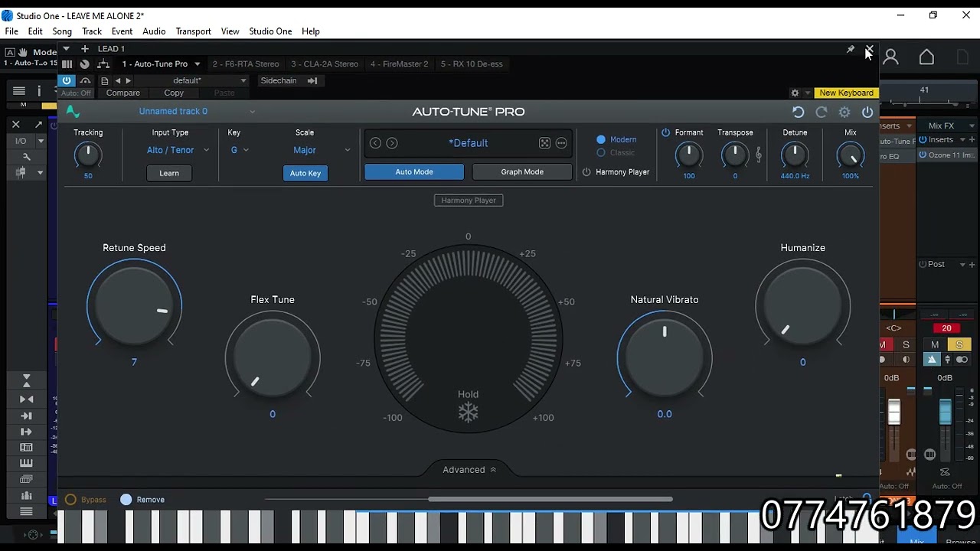This screenshot has width=980, height=551.
Task: Open the 1 - Auto-Tune Pro plugin dropdown arrow
Action: point(197,64)
